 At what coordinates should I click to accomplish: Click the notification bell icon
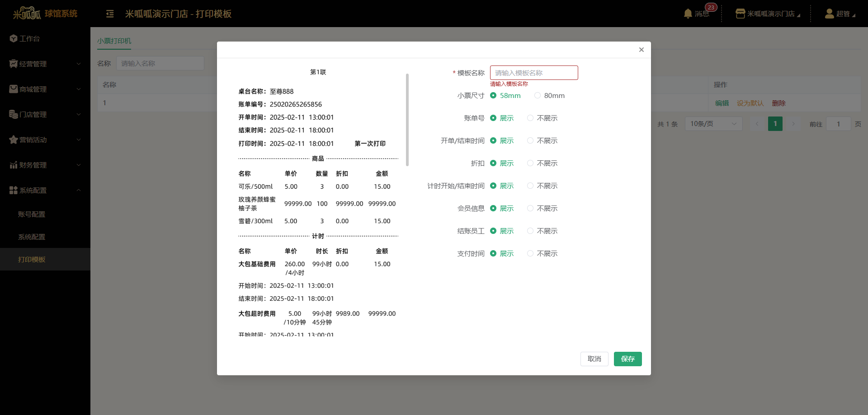[x=688, y=14]
